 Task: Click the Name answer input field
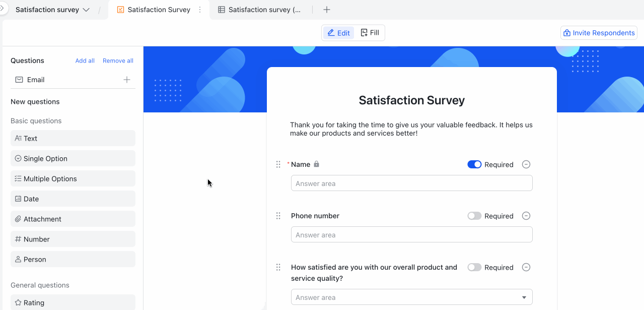click(411, 183)
